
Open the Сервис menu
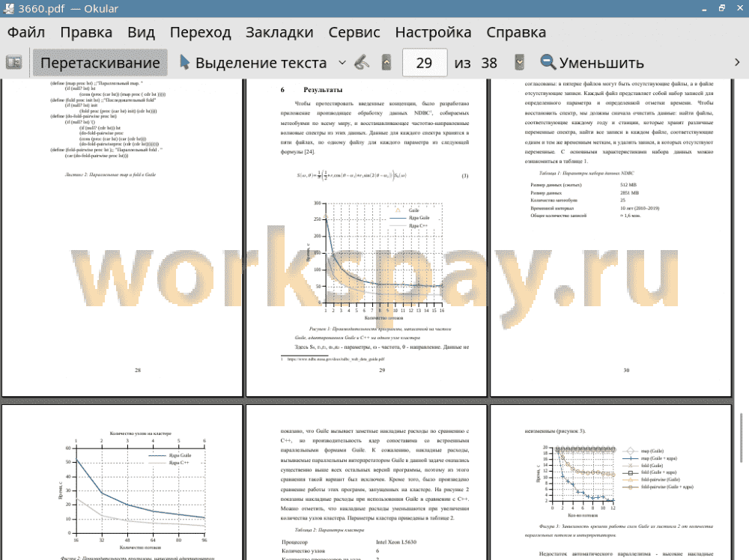click(354, 32)
